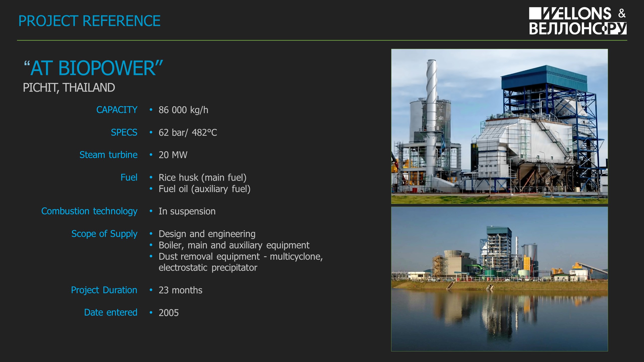Select the Fuel oil (auxiliary fuel) bullet
The image size is (644, 362).
pyautogui.click(x=205, y=189)
